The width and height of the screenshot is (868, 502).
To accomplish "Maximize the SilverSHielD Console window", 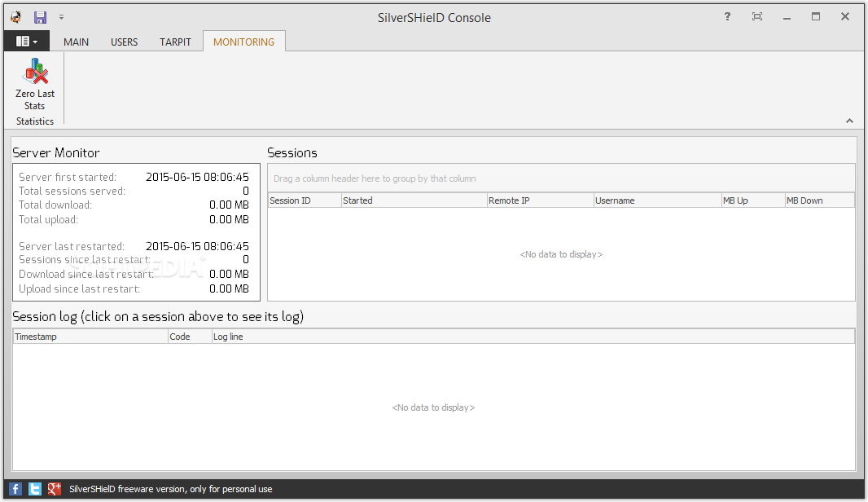I will (x=815, y=16).
